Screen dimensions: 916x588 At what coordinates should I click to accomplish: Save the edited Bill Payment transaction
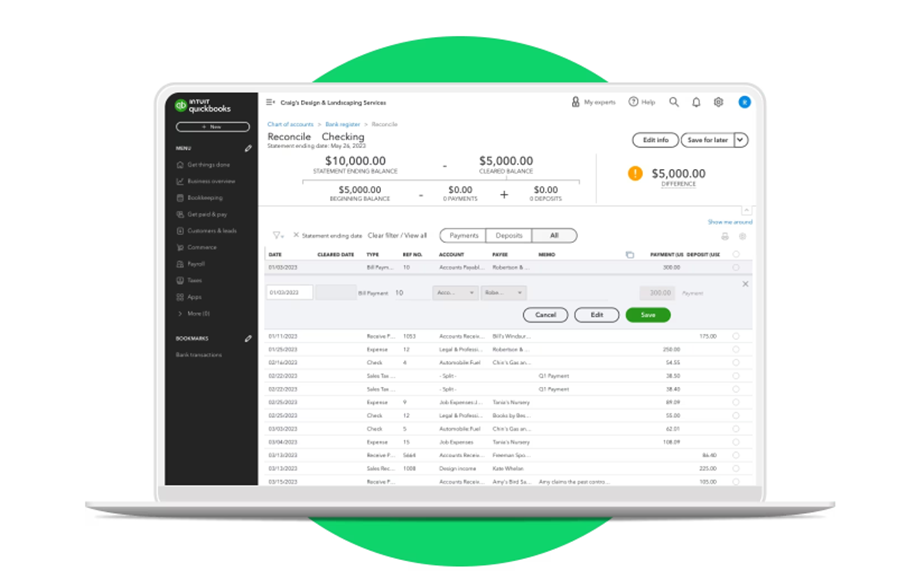point(648,314)
